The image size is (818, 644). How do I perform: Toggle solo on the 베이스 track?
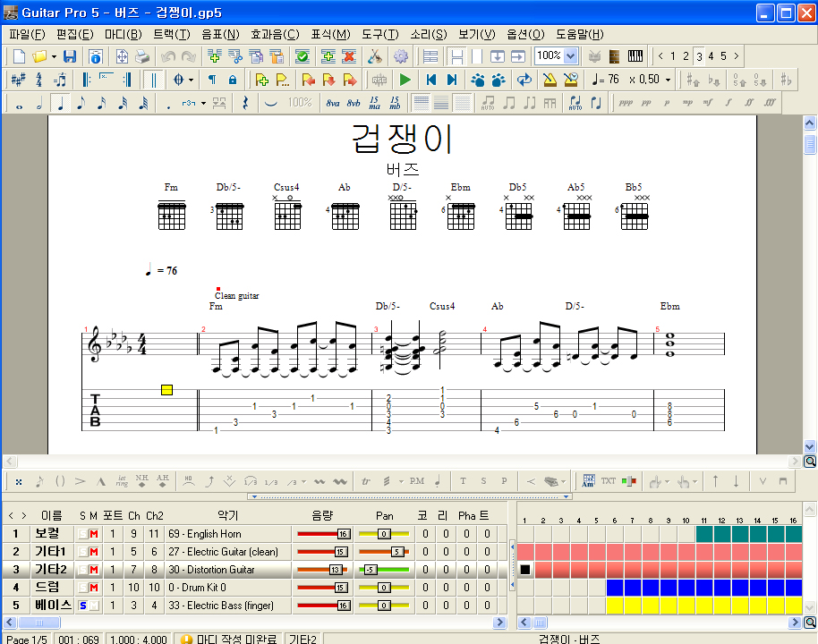point(83,606)
